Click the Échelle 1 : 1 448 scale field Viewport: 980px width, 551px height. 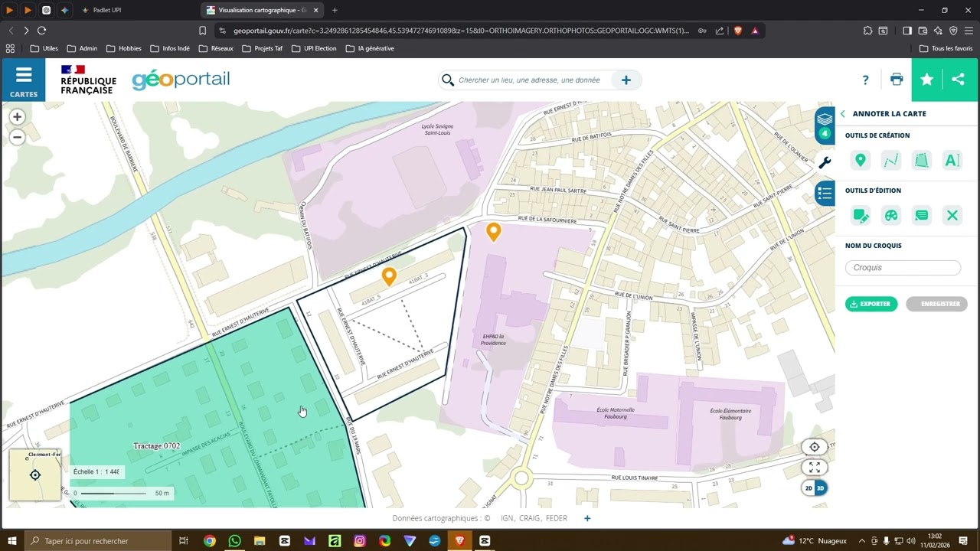pyautogui.click(x=96, y=472)
